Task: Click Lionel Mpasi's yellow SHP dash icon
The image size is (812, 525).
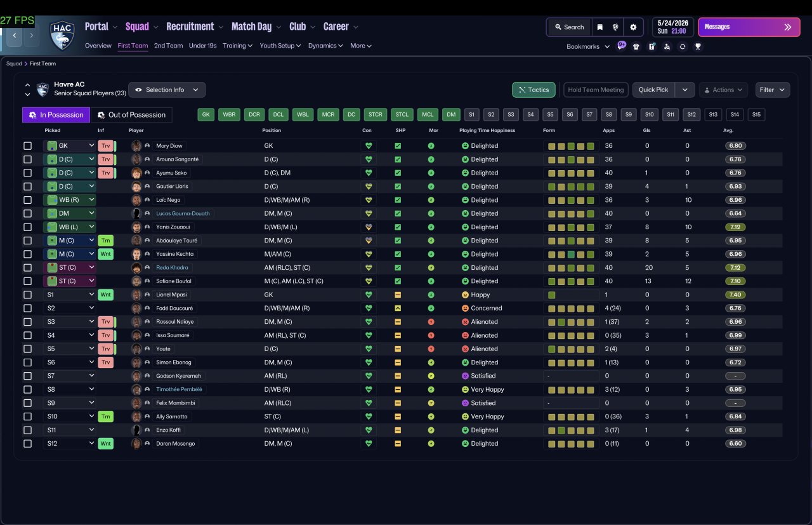Action: [x=398, y=295]
